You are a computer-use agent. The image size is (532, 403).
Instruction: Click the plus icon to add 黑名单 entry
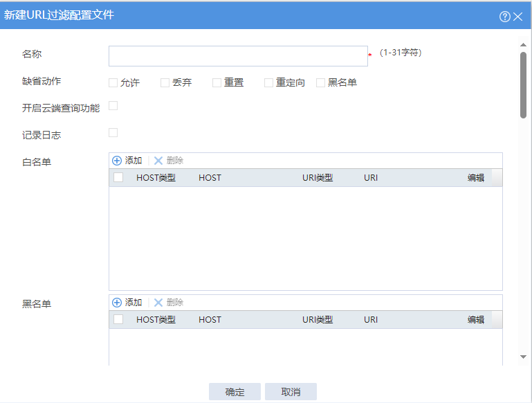click(x=117, y=303)
